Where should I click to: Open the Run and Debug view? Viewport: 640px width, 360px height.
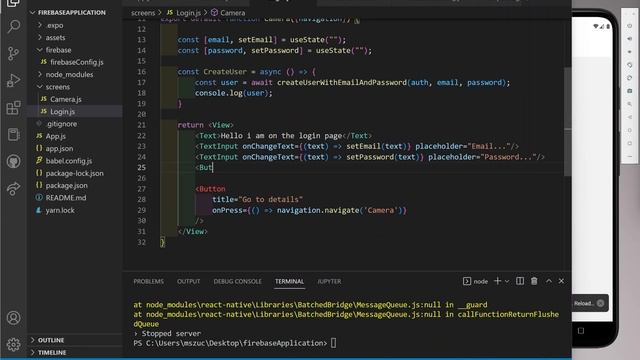[x=13, y=80]
